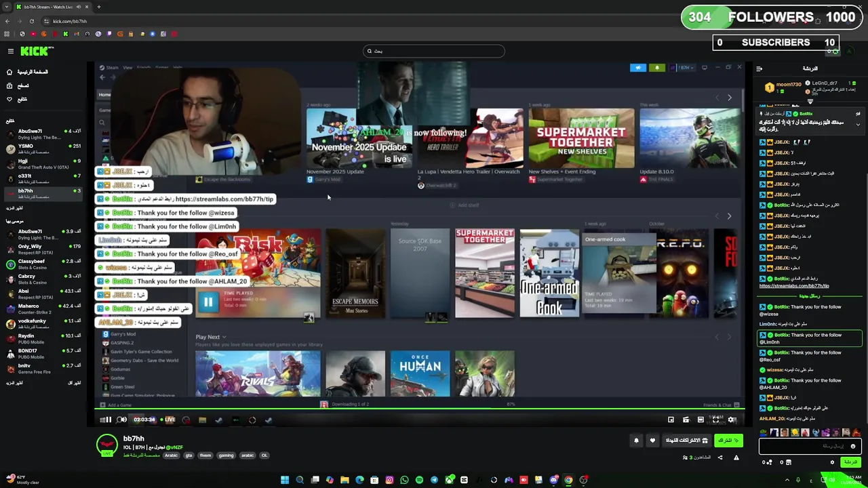Screen dimensions: 868x488
Task: Open Spotify from the taskbar
Action: tap(419, 481)
